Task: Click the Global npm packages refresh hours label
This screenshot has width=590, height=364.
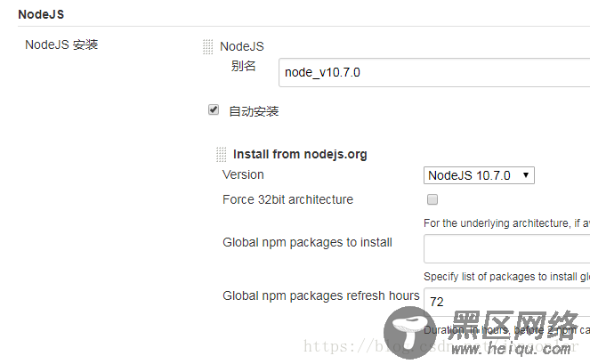Action: click(321, 295)
